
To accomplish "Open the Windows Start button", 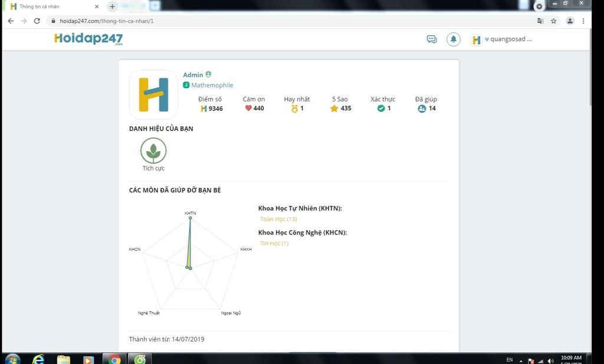I will pyautogui.click(x=12, y=359).
